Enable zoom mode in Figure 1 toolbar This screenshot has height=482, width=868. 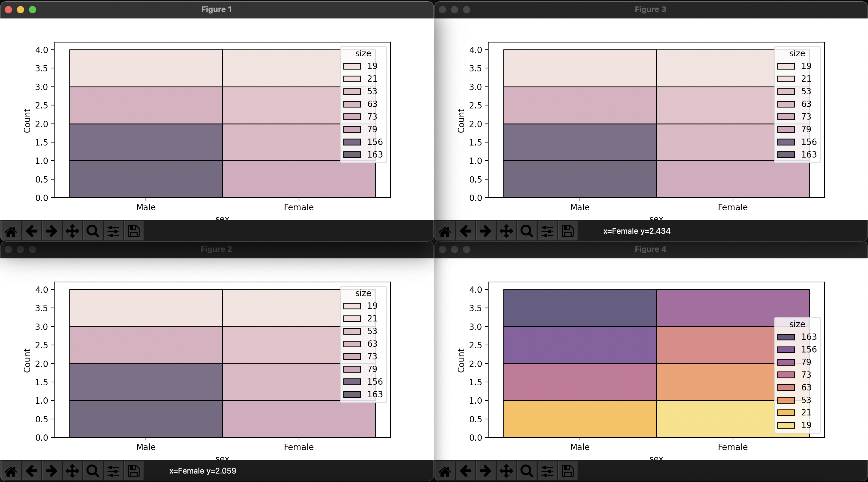93,231
